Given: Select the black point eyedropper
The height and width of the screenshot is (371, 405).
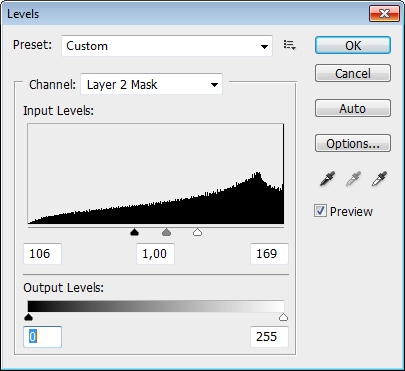Looking at the screenshot, I should 327,179.
